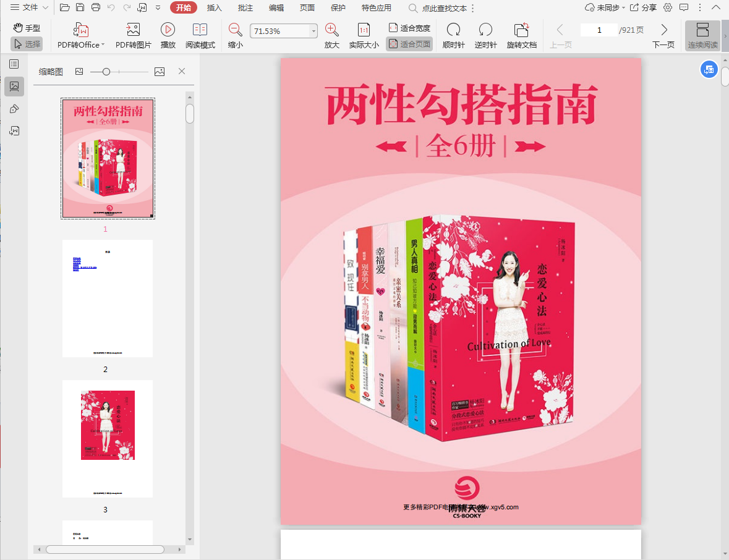Select the 手型 hand tool
Image resolution: width=729 pixels, height=560 pixels.
[x=27, y=28]
